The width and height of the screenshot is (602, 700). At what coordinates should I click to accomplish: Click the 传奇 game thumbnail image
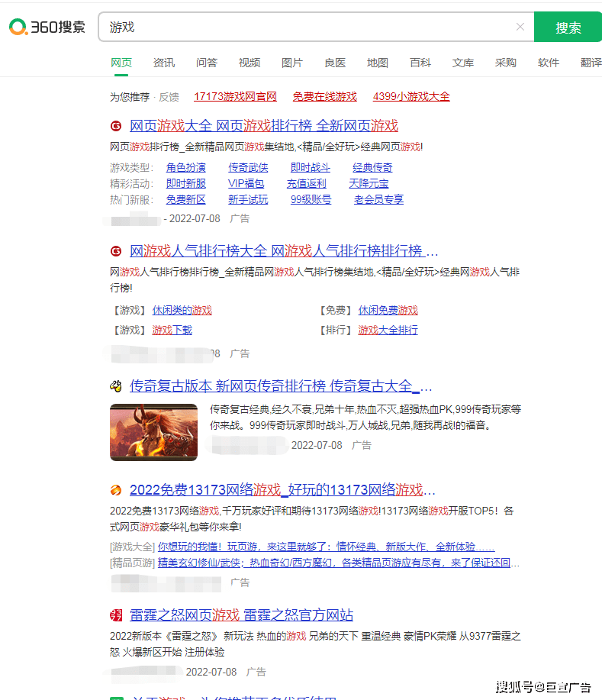click(154, 432)
